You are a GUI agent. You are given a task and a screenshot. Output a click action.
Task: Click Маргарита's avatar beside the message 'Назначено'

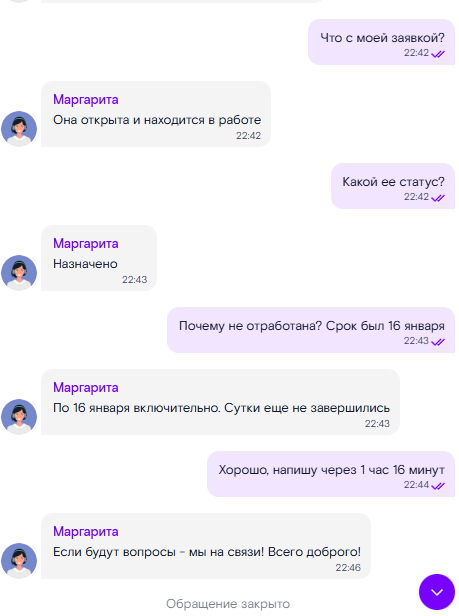[19, 273]
